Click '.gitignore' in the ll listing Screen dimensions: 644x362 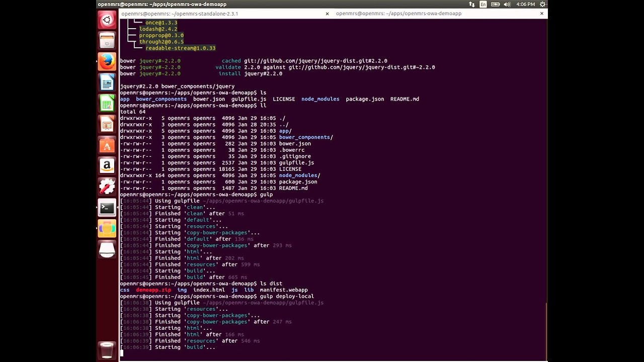point(295,156)
